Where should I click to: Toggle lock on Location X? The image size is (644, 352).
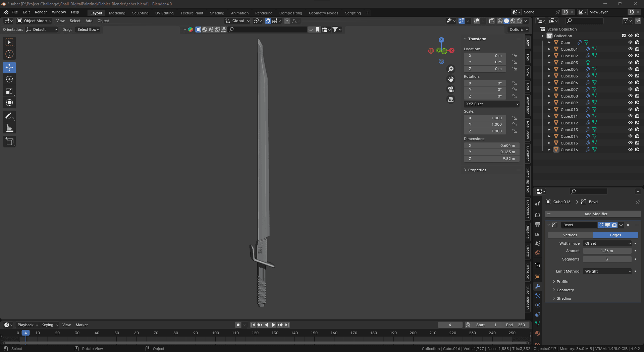(x=515, y=56)
